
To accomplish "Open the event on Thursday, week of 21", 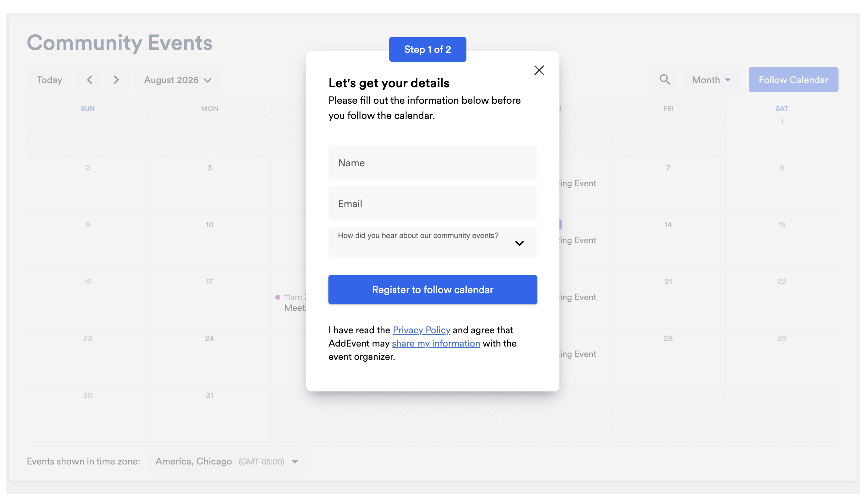I will click(x=577, y=297).
